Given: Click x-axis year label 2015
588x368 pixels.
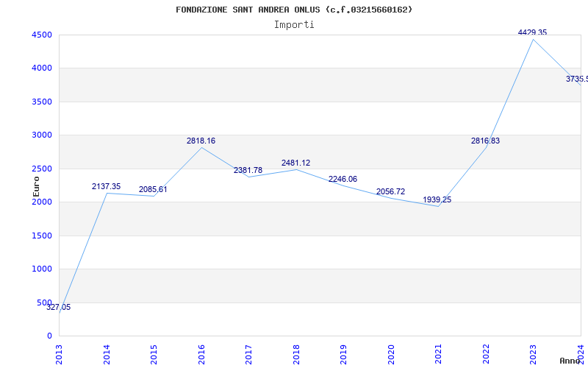Looking at the screenshot, I should pyautogui.click(x=154, y=355).
